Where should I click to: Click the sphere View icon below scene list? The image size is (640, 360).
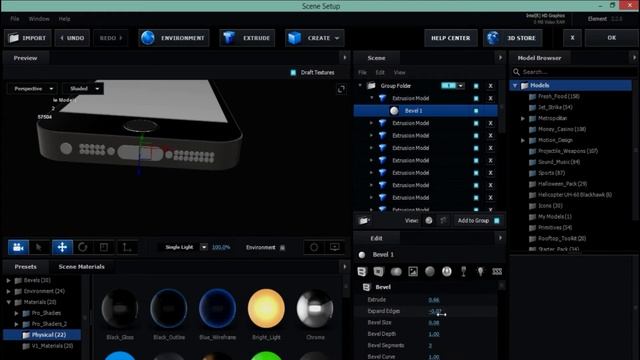(x=429, y=220)
